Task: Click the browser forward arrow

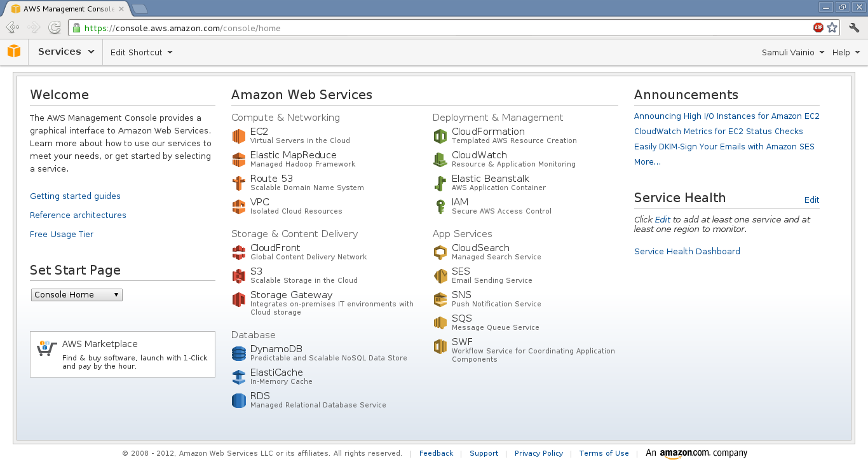Action: [34, 27]
